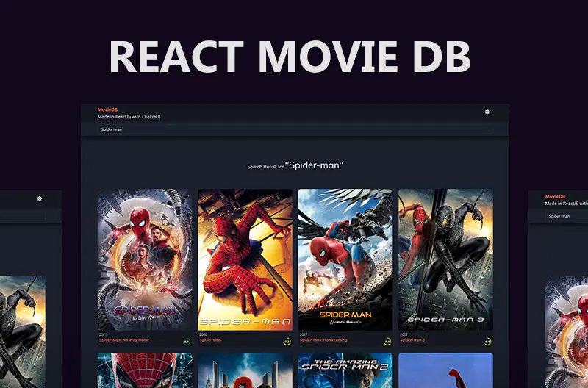Image resolution: width=588 pixels, height=388 pixels.
Task: Open the Spider-Man: No Way Home poster in the center window
Action: 145,259
